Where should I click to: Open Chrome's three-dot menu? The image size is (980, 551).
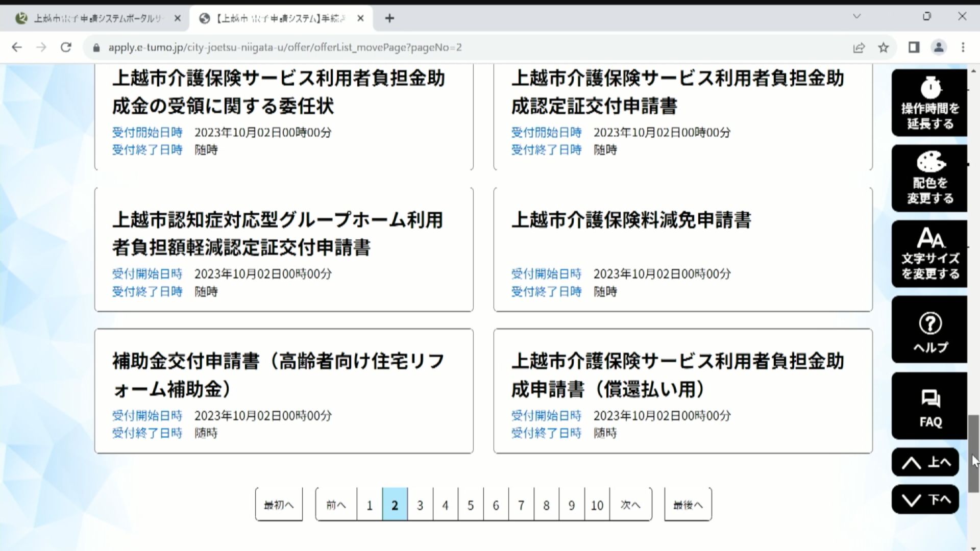[x=963, y=47]
